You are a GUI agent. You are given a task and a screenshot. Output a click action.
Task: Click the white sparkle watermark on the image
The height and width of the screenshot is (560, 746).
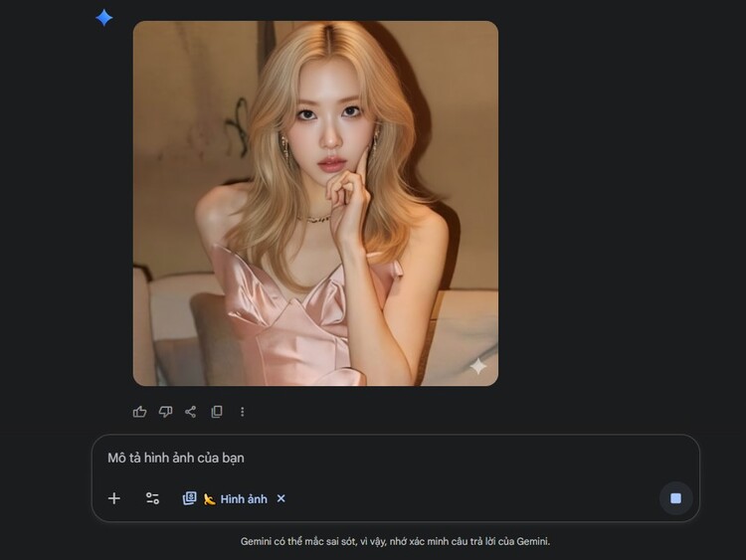click(477, 366)
